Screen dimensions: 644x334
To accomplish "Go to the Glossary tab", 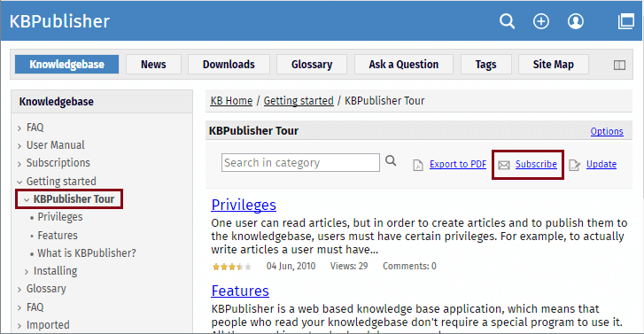I will pos(312,65).
